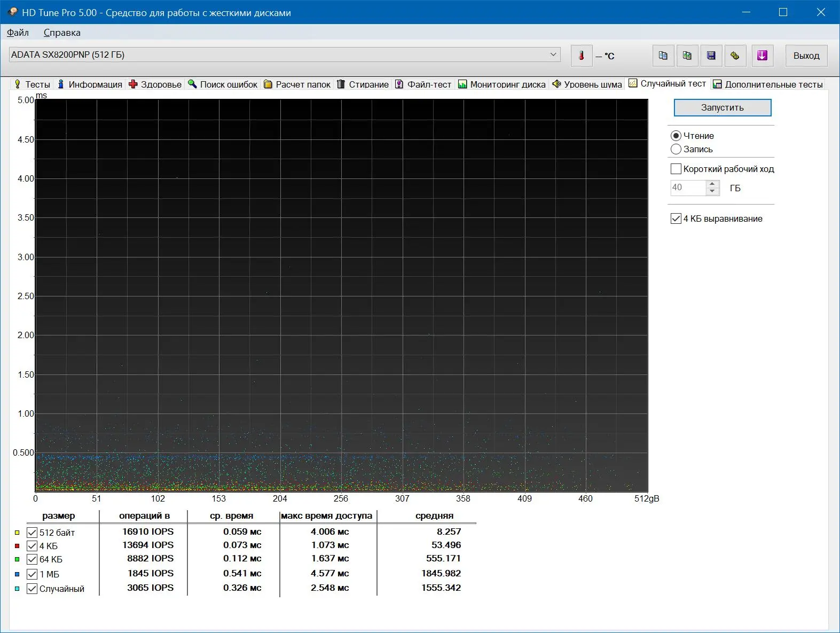Screen dimensions: 840x633
Task: Switch to the Информация tab
Action: [90, 84]
